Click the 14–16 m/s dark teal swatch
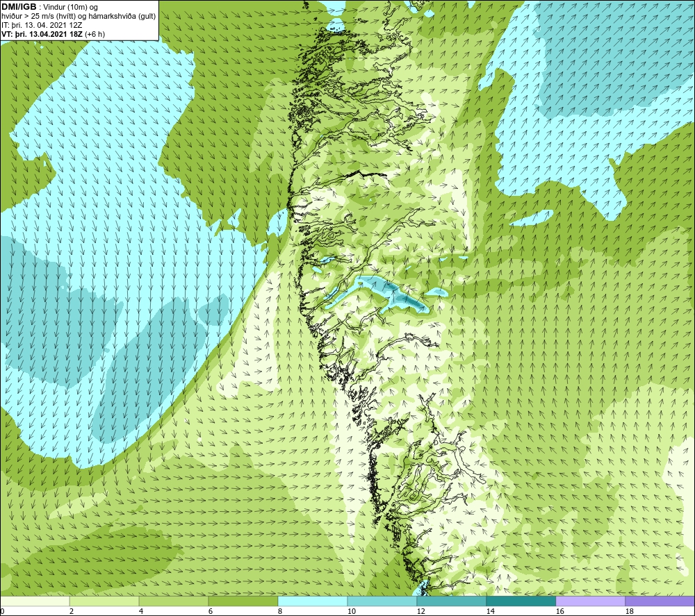 521,601
